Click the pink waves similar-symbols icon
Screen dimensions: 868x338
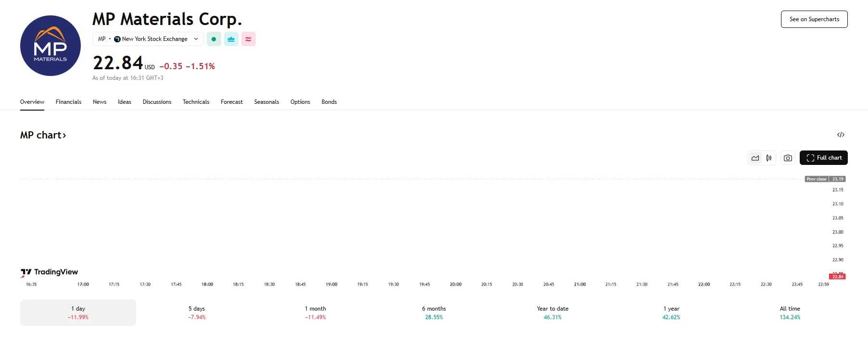(248, 39)
